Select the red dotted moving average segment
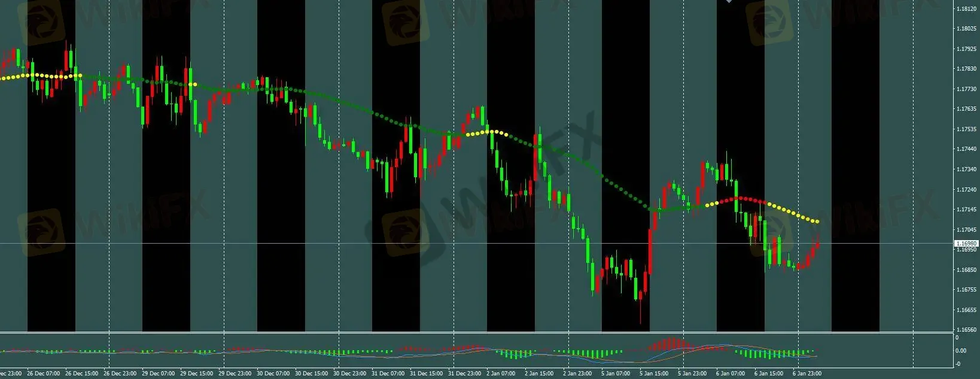 tap(741, 198)
